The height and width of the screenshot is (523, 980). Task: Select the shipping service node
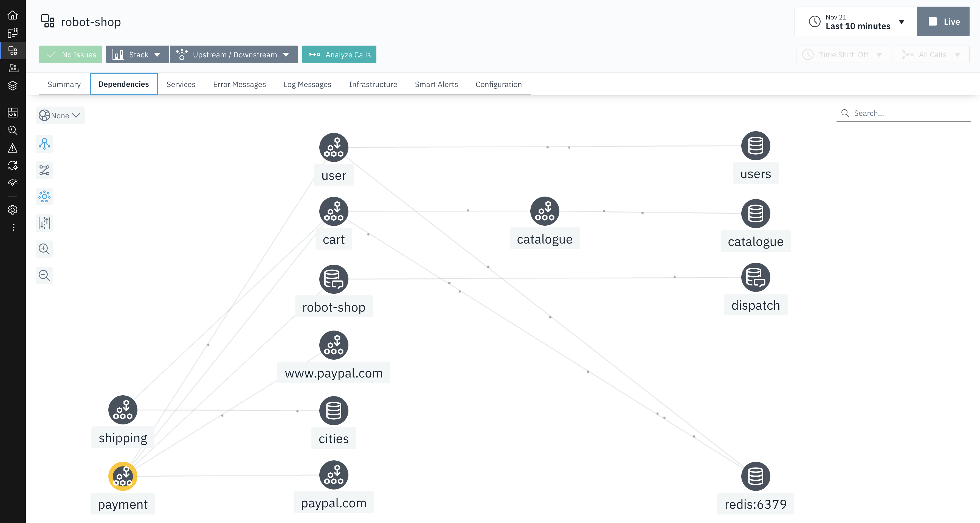(122, 410)
